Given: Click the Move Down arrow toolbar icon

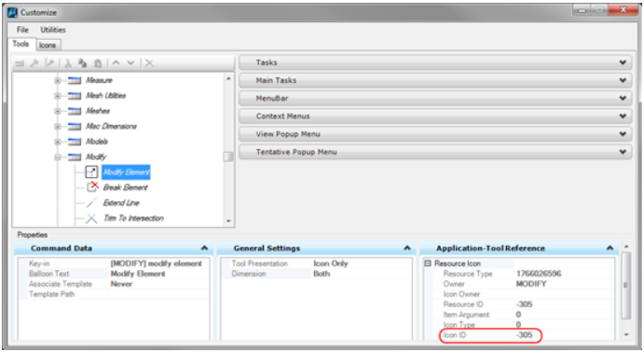Looking at the screenshot, I should pos(130,62).
